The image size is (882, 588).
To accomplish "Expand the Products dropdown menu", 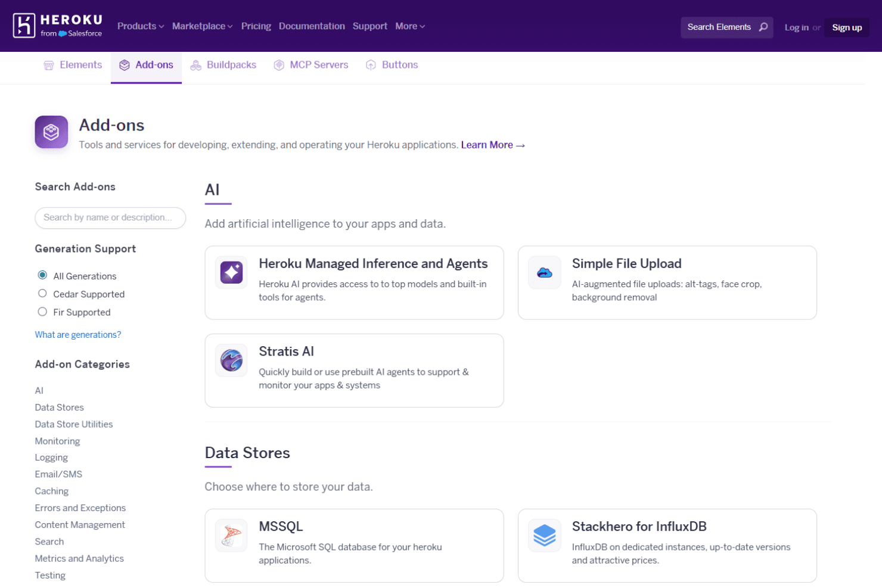I will point(141,26).
